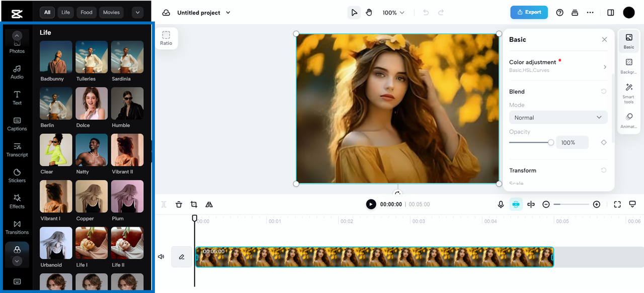The height and width of the screenshot is (293, 644).
Task: Click the Opacity 100% value field
Action: [x=572, y=143]
